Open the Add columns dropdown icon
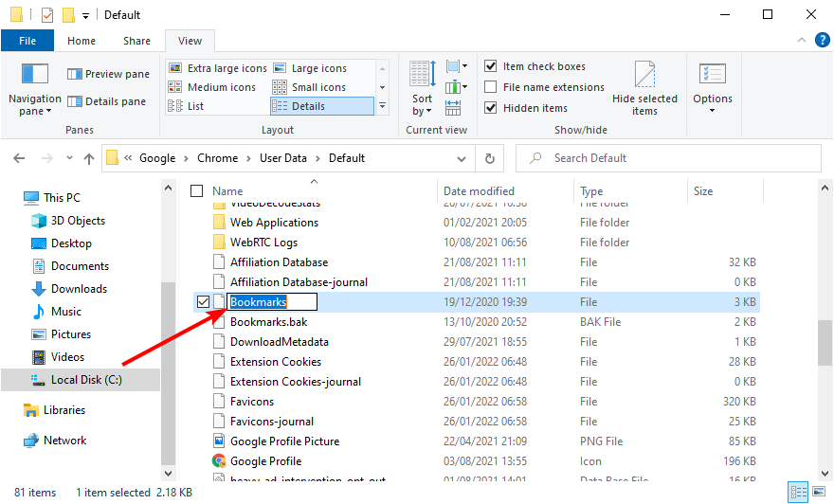The height and width of the screenshot is (504, 834). point(457,86)
